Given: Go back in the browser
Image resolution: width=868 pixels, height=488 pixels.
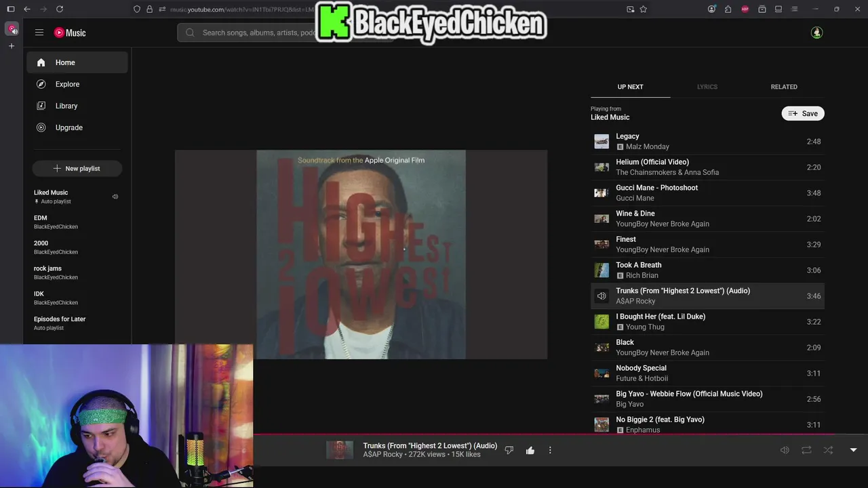Looking at the screenshot, I should coord(26,9).
